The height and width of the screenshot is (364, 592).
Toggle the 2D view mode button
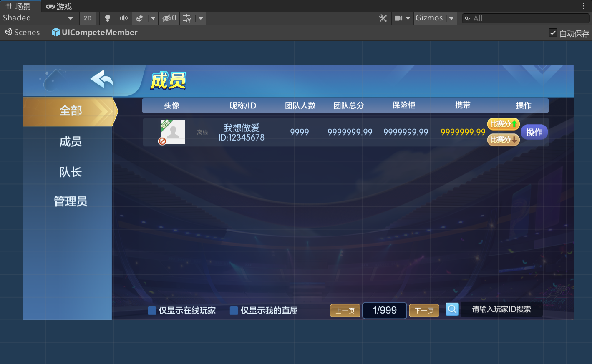coord(88,18)
